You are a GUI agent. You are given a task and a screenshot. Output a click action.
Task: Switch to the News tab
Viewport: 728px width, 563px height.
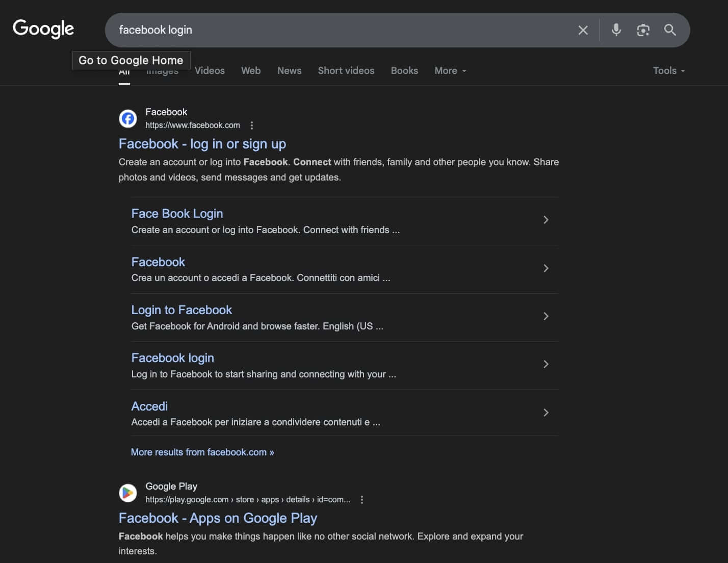[289, 71]
